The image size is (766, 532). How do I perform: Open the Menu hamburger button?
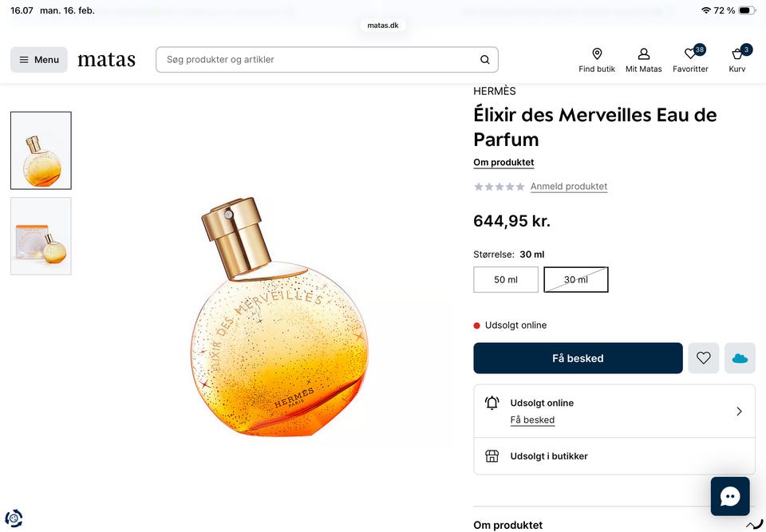point(39,60)
